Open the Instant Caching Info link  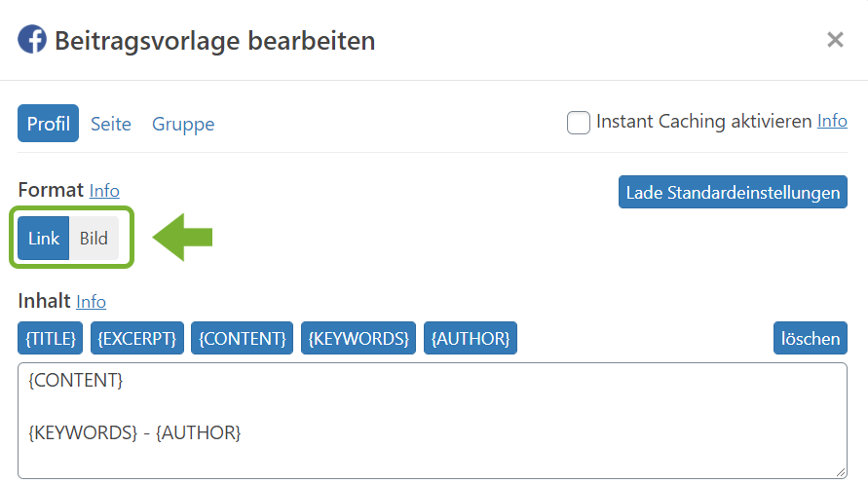(x=832, y=121)
